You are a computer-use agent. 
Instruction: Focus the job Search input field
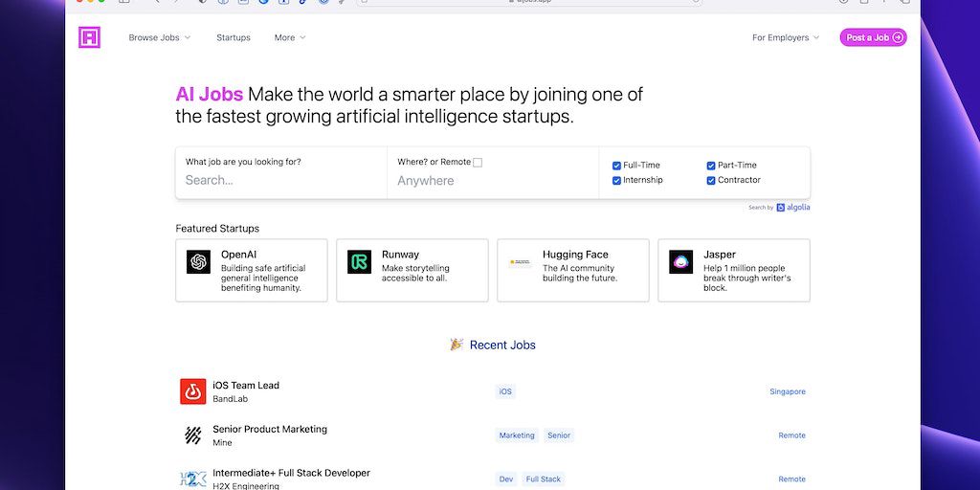click(278, 180)
